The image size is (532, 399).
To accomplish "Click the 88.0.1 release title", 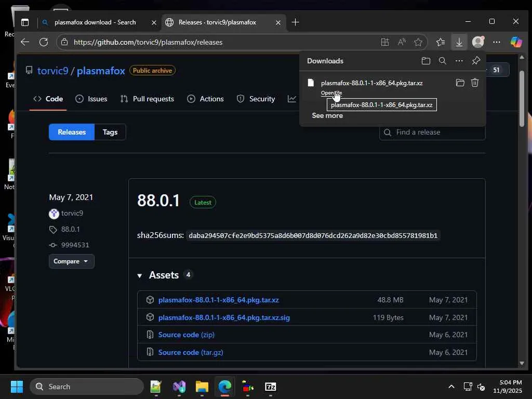I will pos(158,200).
